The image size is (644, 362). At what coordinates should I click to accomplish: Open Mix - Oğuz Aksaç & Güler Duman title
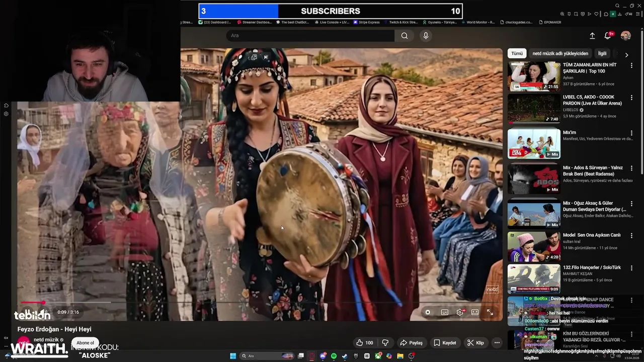[595, 206]
